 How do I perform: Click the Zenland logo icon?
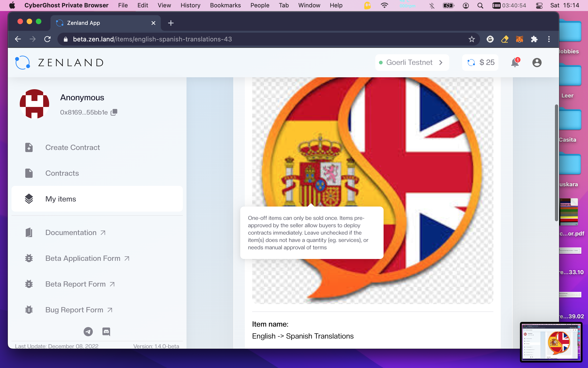point(23,63)
